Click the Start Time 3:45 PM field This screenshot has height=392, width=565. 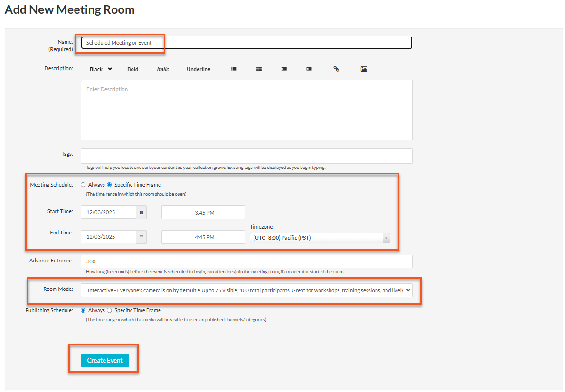point(203,213)
